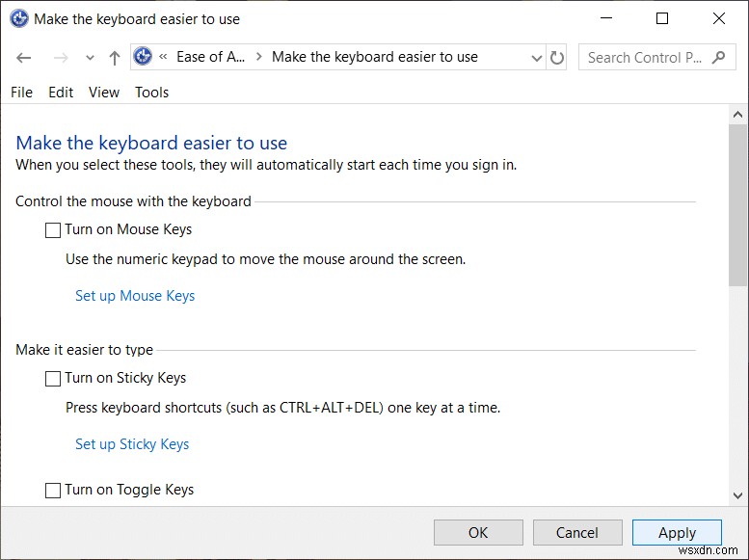Refresh the Control Panel page
This screenshot has height=560, width=749.
(x=556, y=58)
